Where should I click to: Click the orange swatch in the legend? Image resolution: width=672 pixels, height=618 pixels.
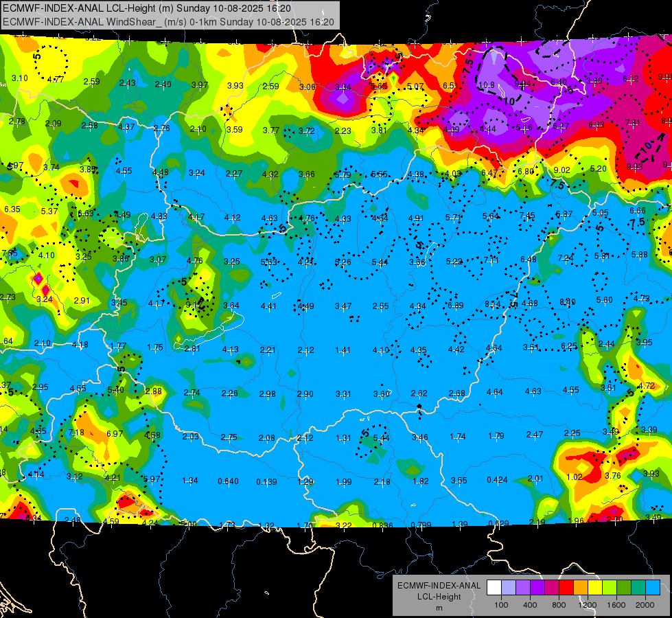tap(581, 588)
